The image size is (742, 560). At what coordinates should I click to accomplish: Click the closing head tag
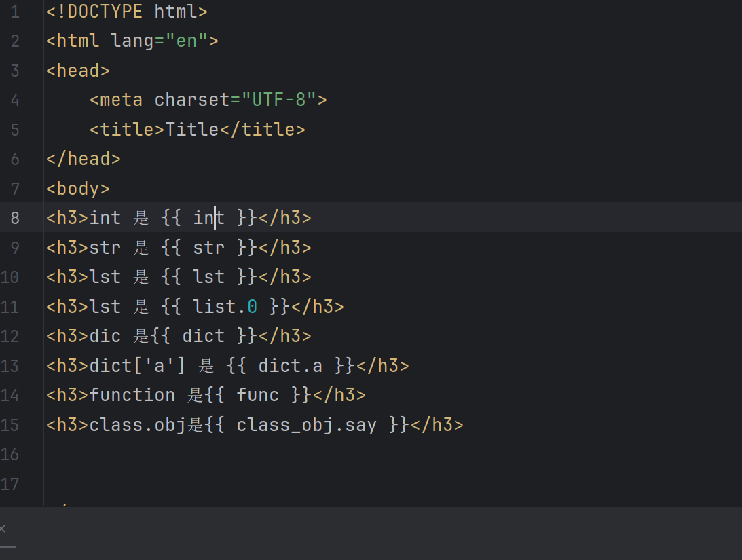[83, 159]
